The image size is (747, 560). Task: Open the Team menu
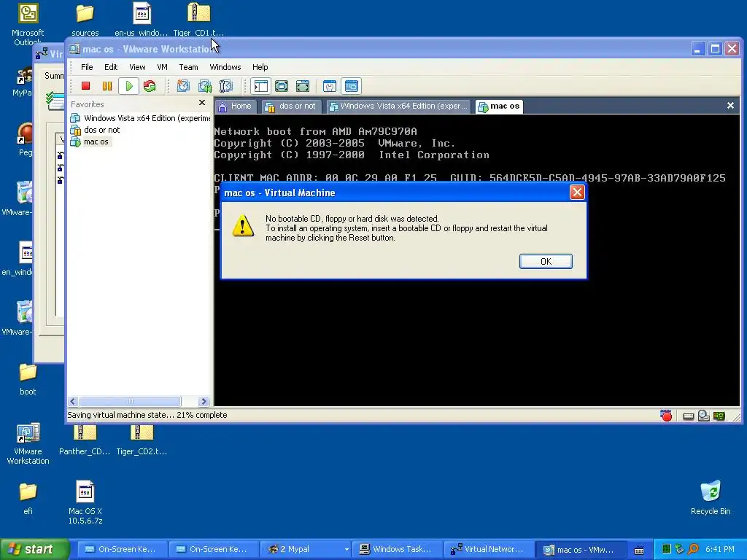click(188, 67)
